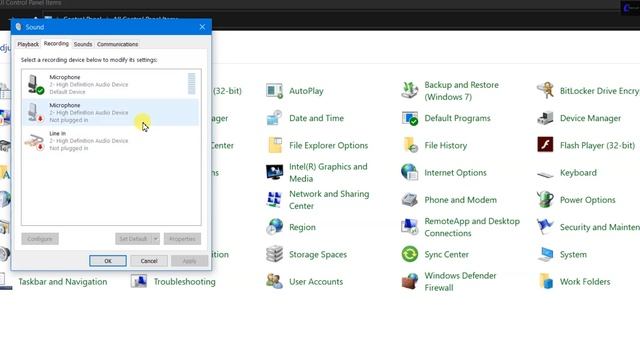Open Phone and Modem link text

point(460,200)
